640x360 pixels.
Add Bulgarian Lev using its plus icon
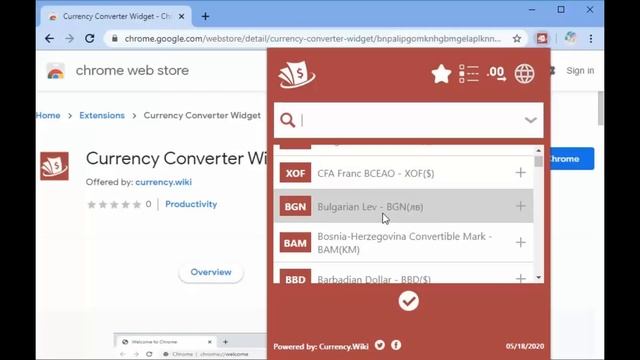520,206
